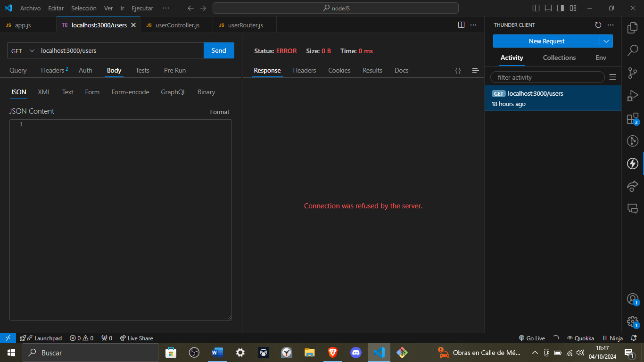Select the Headers request tab
This screenshot has width=644, height=362.
point(54,70)
